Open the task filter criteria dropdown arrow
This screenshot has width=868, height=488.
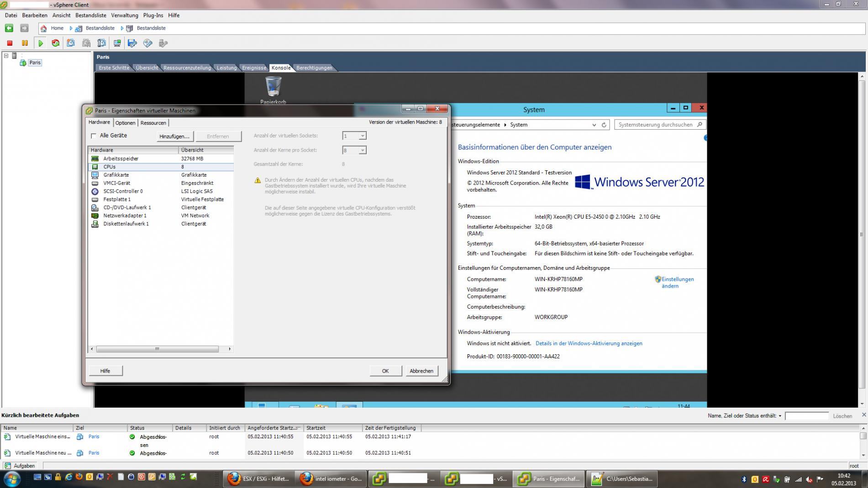pyautogui.click(x=780, y=416)
